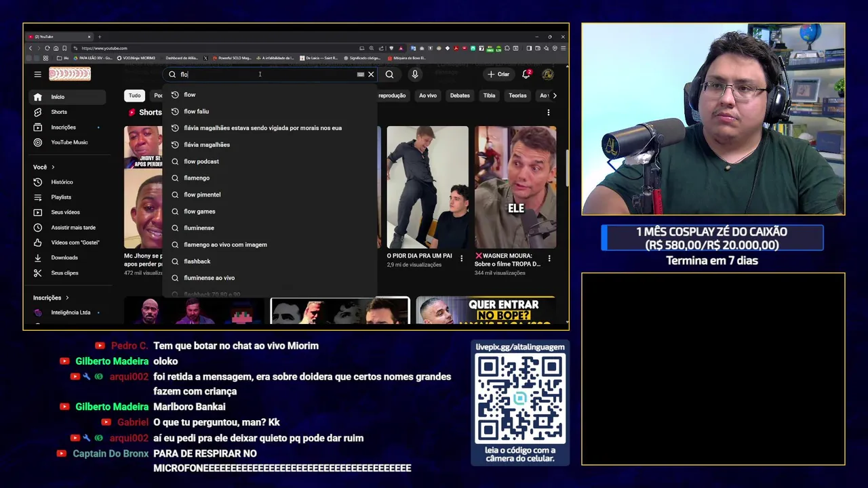The height and width of the screenshot is (488, 868).
Task: Click the YouTube URL address bar
Action: point(217,48)
